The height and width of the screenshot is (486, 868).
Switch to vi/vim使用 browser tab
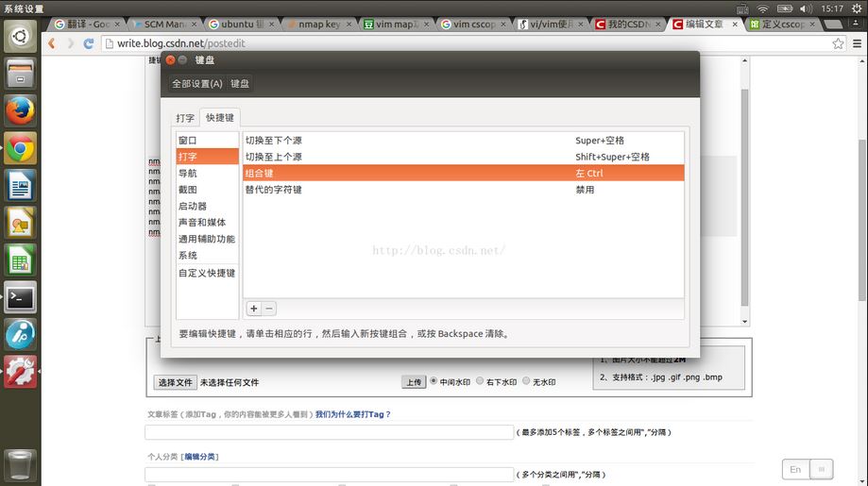[552, 25]
